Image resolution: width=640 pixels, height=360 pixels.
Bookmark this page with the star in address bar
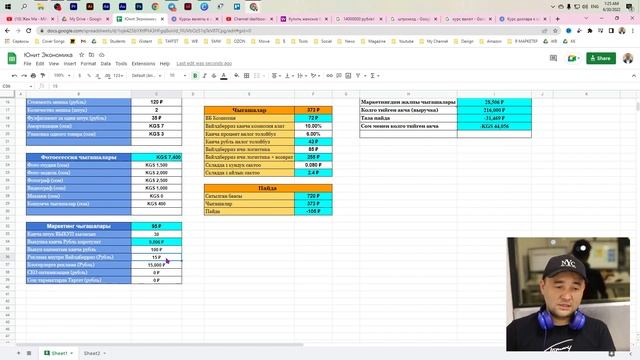click(555, 31)
